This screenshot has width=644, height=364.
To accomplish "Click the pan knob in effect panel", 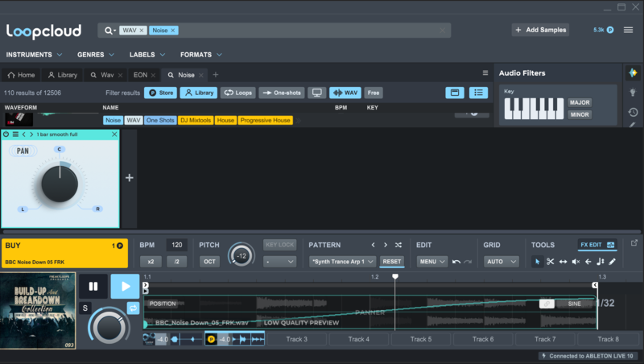I will 60,183.
